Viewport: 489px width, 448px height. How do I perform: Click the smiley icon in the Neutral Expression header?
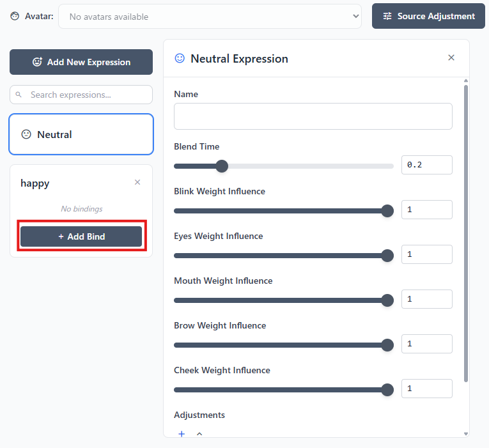point(180,58)
